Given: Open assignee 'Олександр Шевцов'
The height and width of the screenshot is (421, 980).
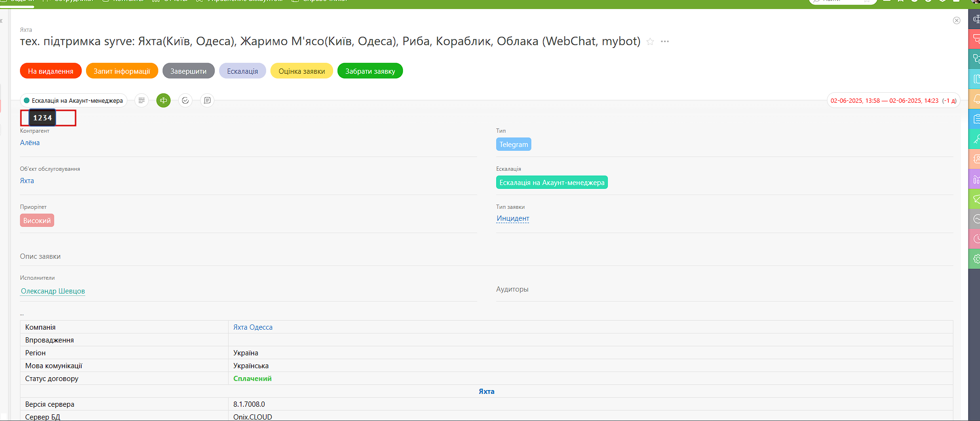Looking at the screenshot, I should (53, 291).
